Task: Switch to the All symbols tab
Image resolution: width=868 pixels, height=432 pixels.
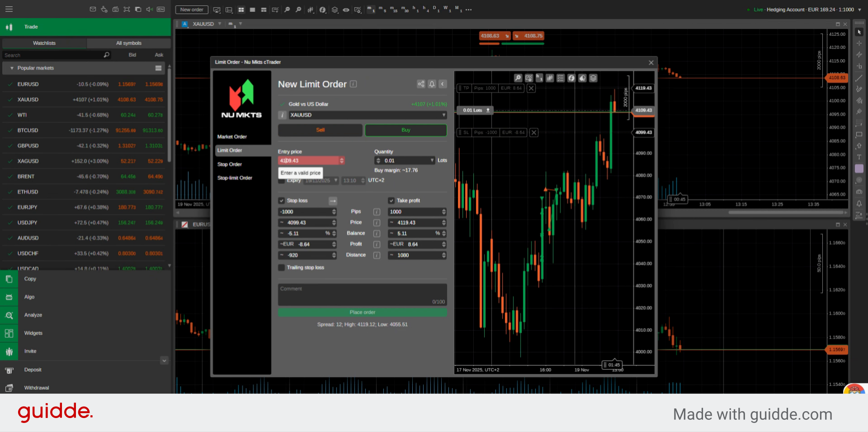Action: (x=128, y=43)
